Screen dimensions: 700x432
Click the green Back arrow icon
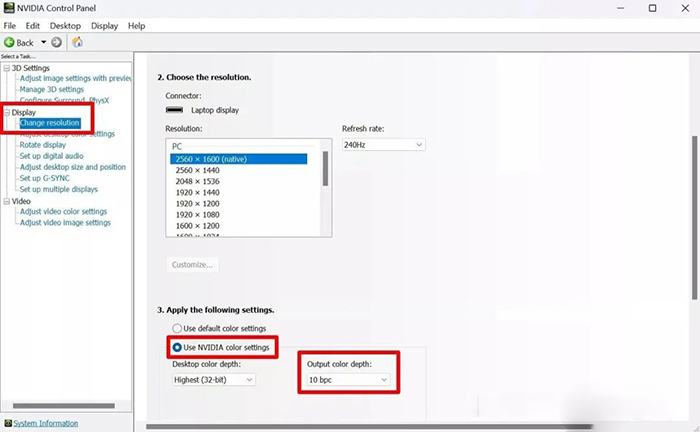pyautogui.click(x=9, y=42)
